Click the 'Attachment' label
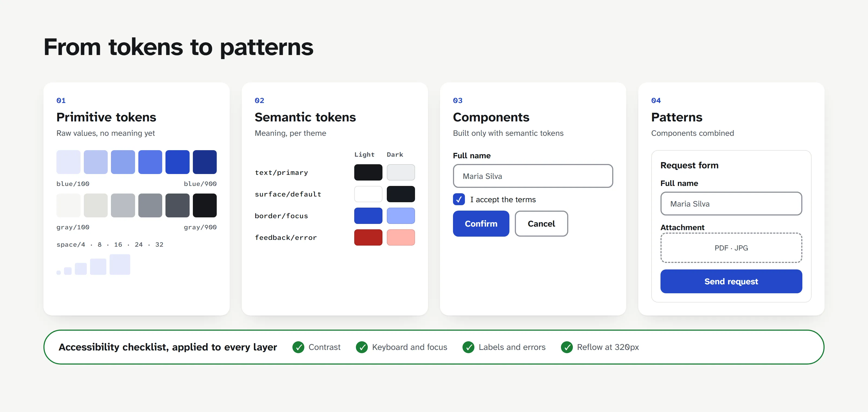 click(x=682, y=227)
